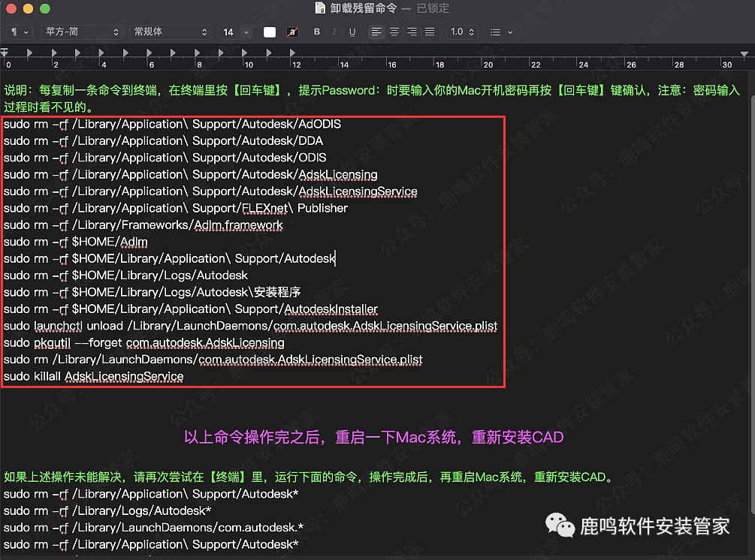Click the document icon in title bar
Screen dimensions: 755x560
pyautogui.click(x=320, y=8)
